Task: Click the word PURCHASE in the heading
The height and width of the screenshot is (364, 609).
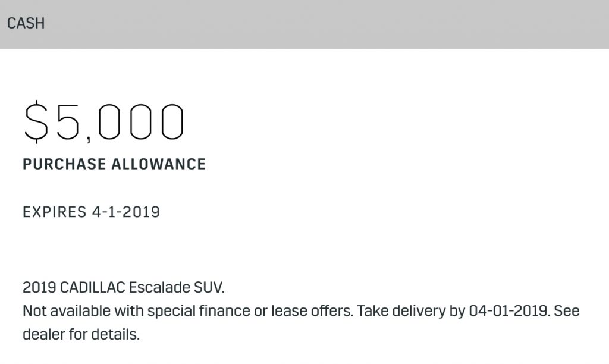Action: pos(64,164)
